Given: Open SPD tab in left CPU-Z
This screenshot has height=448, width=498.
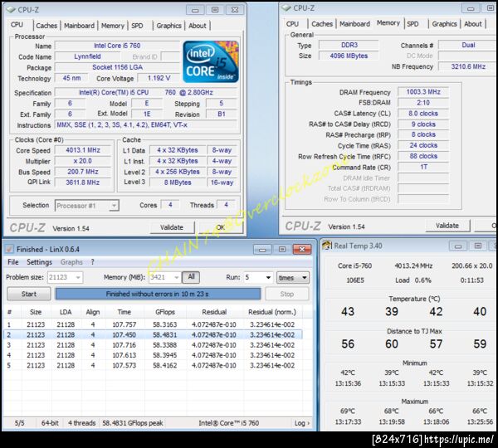Looking at the screenshot, I should pyautogui.click(x=137, y=26).
